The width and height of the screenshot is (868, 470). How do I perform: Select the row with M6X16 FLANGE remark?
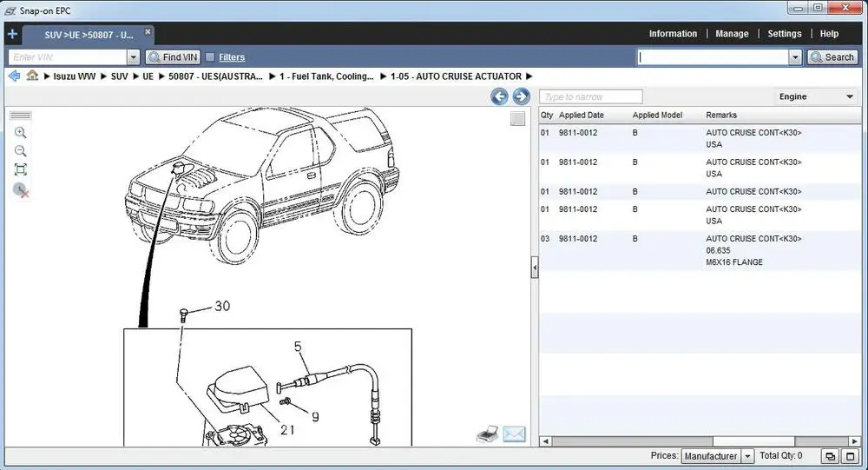[x=700, y=250]
